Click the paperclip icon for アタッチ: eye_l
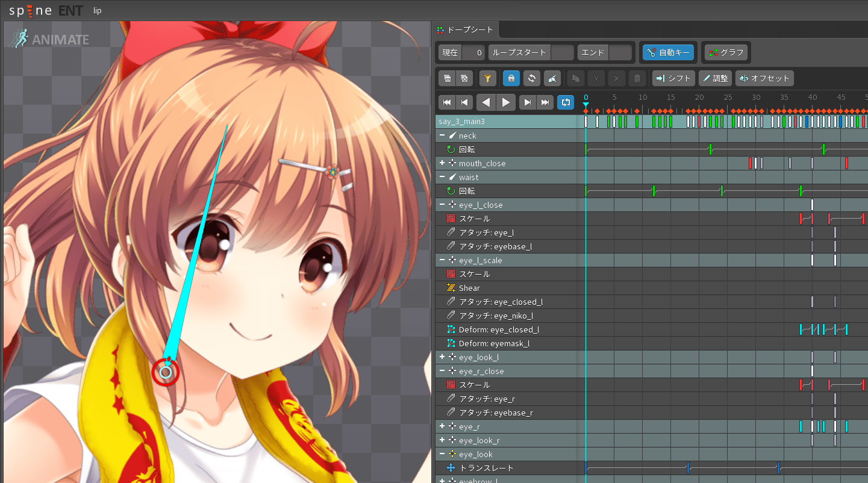The image size is (868, 483). tap(451, 232)
